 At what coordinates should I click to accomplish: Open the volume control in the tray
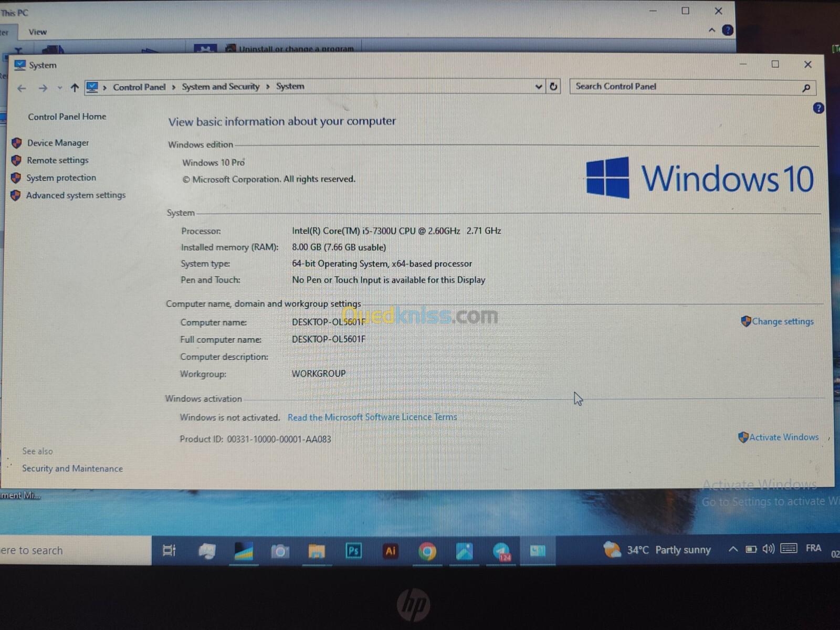tap(768, 549)
